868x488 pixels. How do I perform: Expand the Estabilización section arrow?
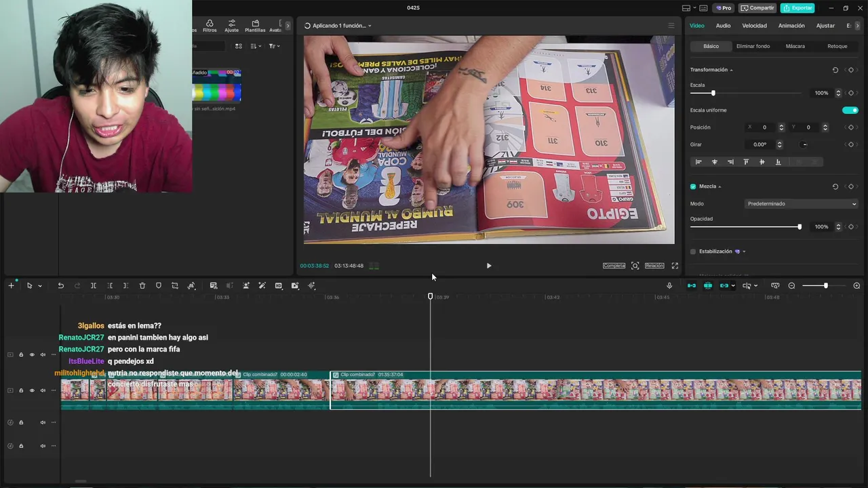[x=744, y=251]
